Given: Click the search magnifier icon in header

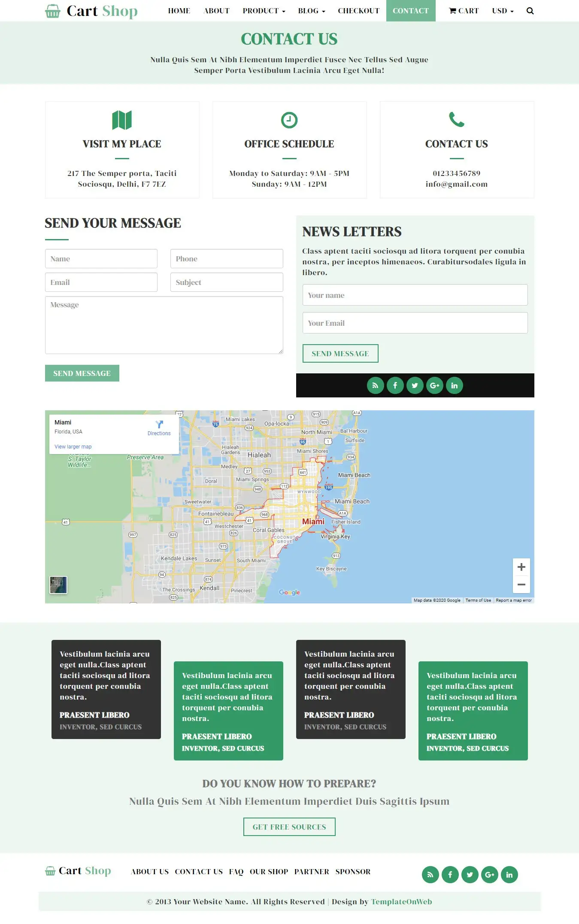Looking at the screenshot, I should (530, 11).
